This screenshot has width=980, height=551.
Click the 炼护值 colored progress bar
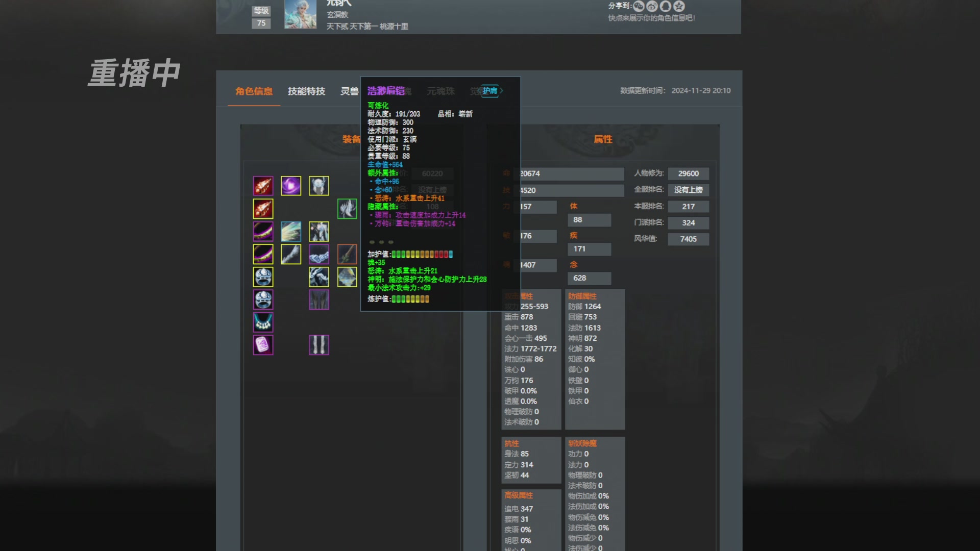point(410,299)
